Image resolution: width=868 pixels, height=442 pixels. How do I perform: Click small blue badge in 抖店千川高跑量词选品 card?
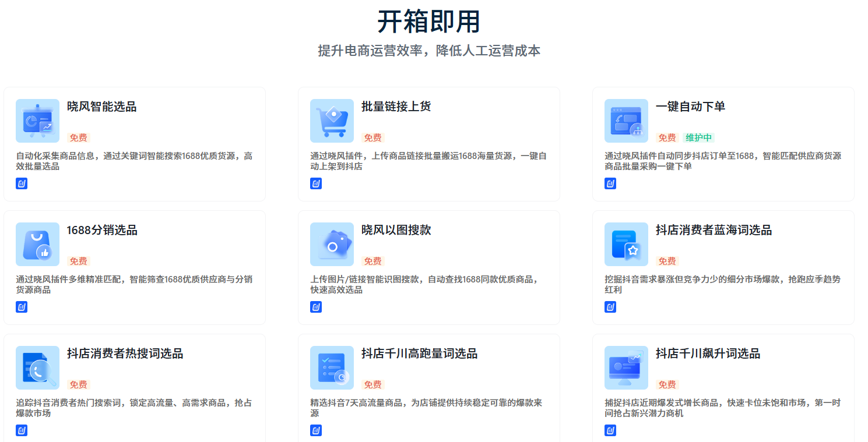pos(316,430)
